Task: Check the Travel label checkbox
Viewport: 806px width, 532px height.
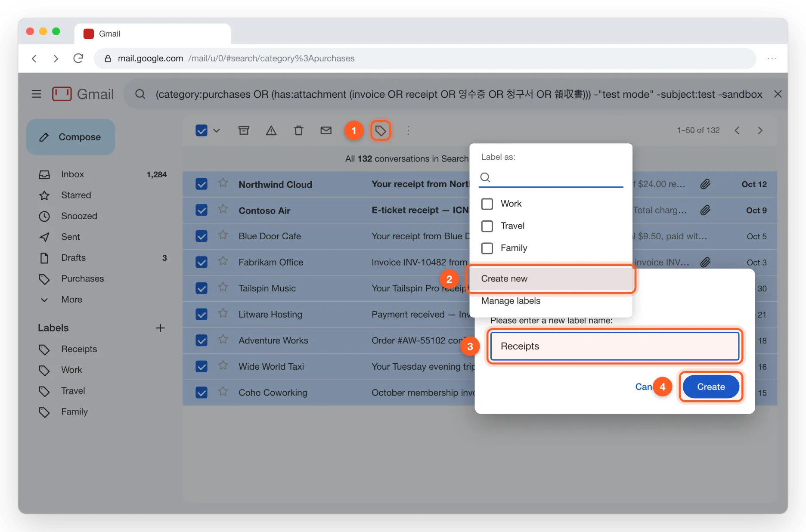Action: (x=487, y=226)
